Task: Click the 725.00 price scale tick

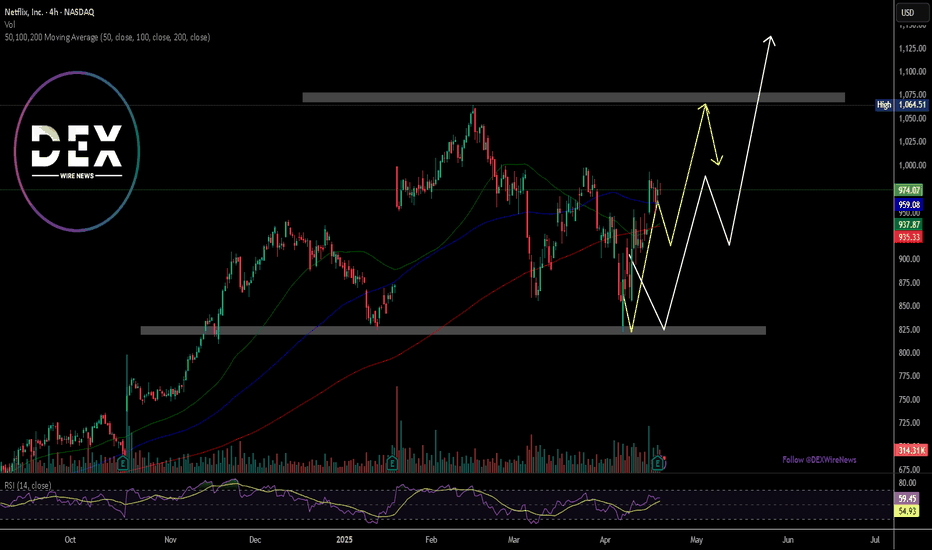Action: (909, 423)
